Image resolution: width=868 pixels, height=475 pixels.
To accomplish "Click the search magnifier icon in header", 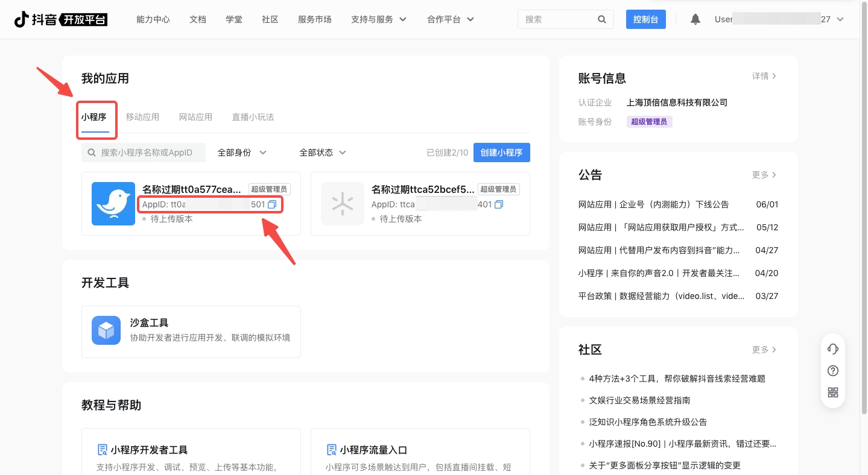I will click(x=602, y=19).
